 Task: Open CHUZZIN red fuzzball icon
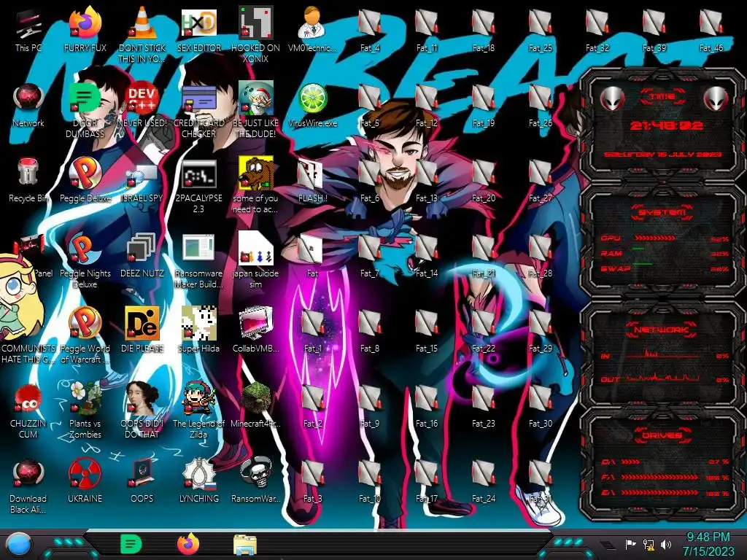click(x=28, y=399)
